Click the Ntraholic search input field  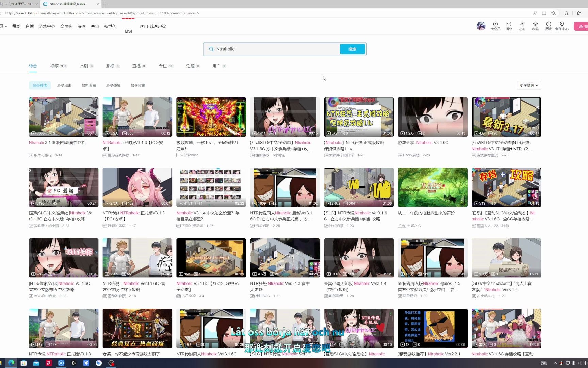276,49
